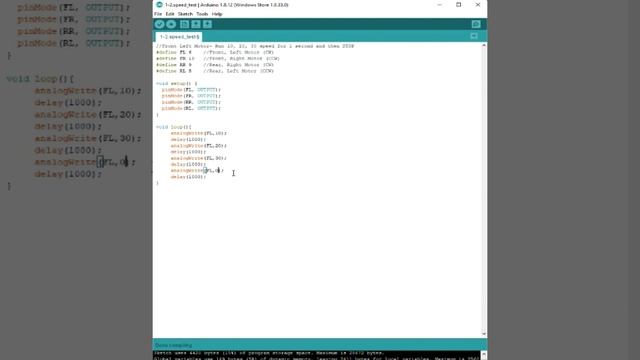Click the '#define FL' line in Arduino editor
This screenshot has width=640, height=360.
(x=215, y=52)
